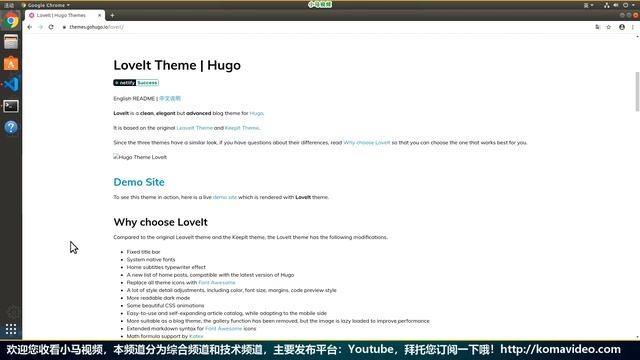
Task: Click the System native fonts item
Action: (x=151, y=260)
